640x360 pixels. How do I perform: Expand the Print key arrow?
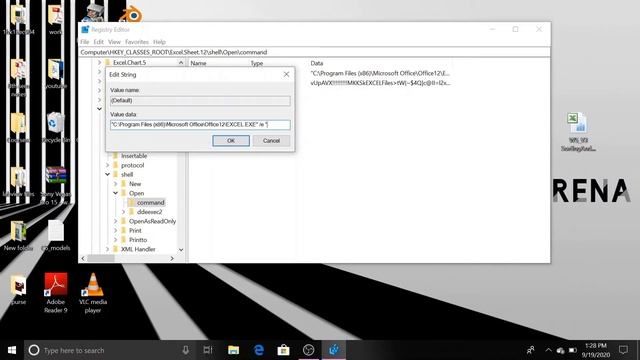coord(116,231)
